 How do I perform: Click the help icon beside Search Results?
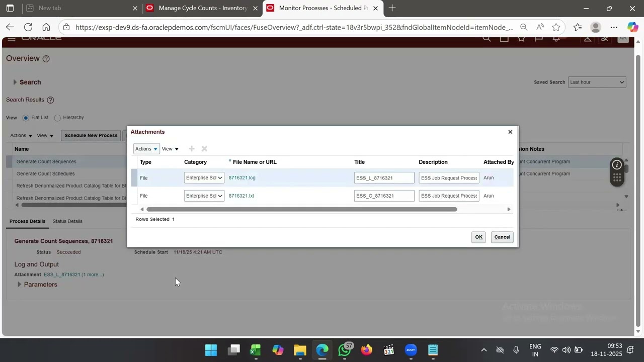(50, 100)
